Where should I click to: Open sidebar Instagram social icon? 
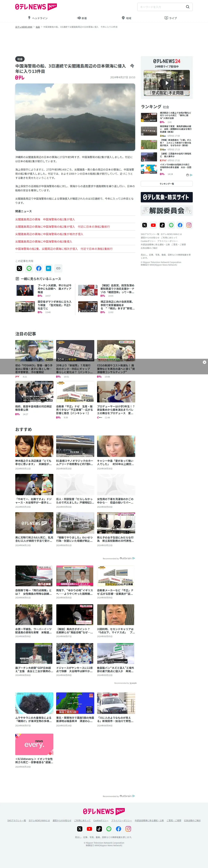tap(189, 225)
